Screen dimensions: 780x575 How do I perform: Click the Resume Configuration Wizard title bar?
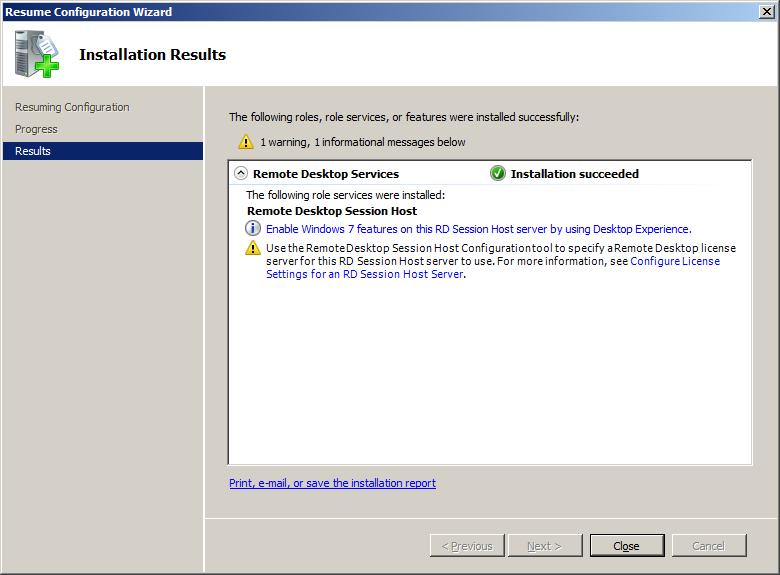click(x=300, y=11)
